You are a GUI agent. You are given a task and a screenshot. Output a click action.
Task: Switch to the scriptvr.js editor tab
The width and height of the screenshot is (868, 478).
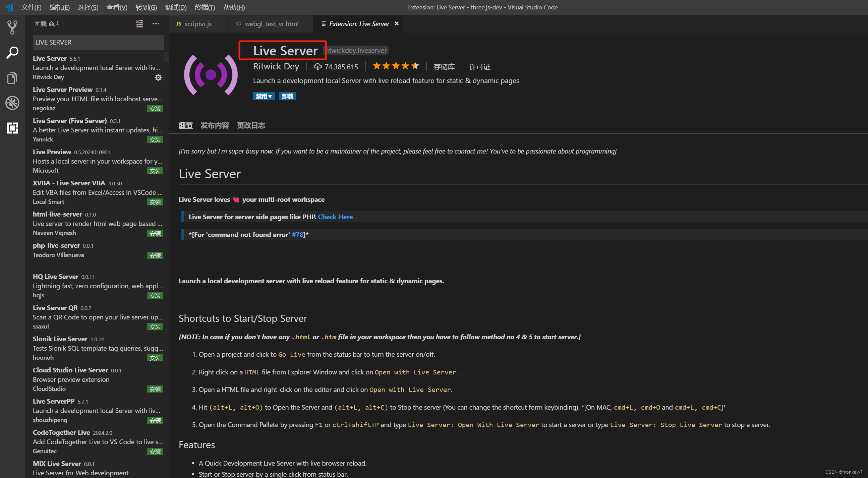pyautogui.click(x=198, y=24)
